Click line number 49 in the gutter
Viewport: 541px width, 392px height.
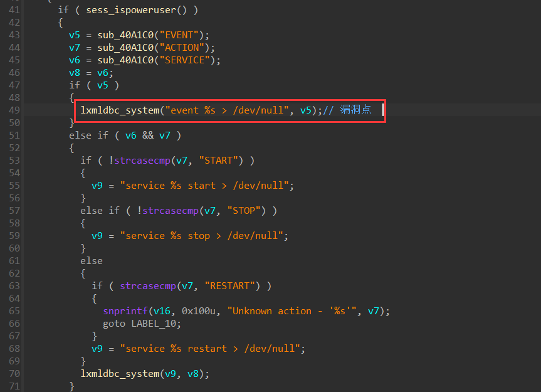tap(14, 110)
